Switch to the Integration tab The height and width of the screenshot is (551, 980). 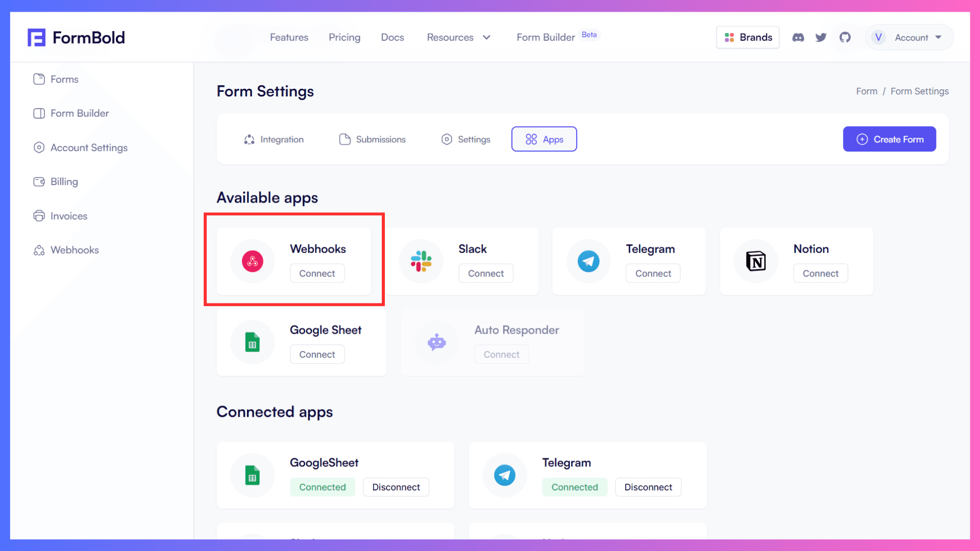(x=274, y=139)
